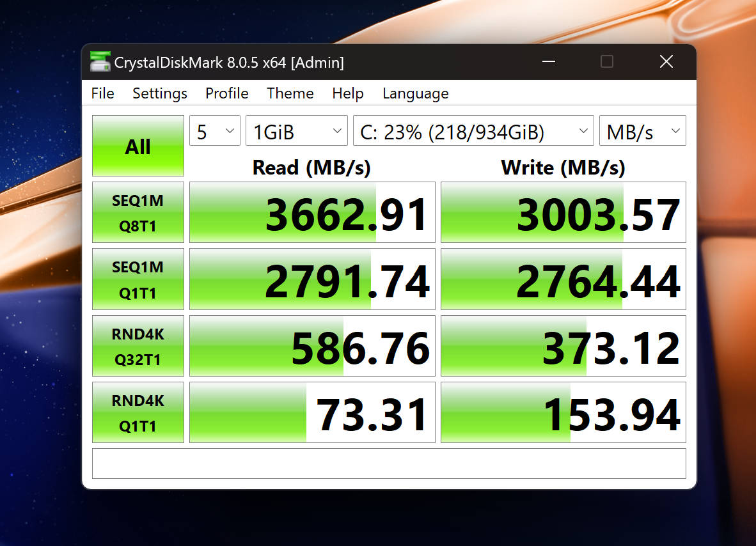Image resolution: width=756 pixels, height=546 pixels.
Task: Open the Theme menu
Action: (290, 93)
